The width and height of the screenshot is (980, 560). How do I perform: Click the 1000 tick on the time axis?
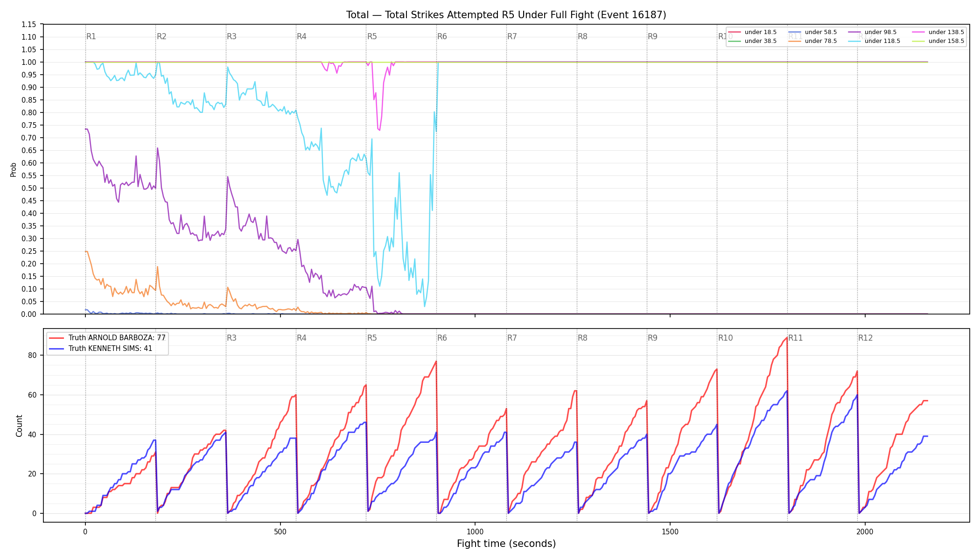(475, 532)
